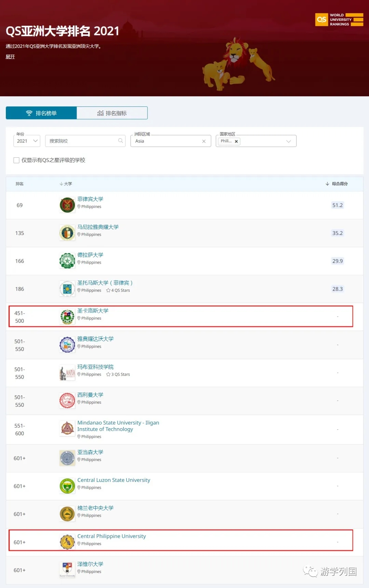Click 3 QS Stars rating star icon

point(108,374)
